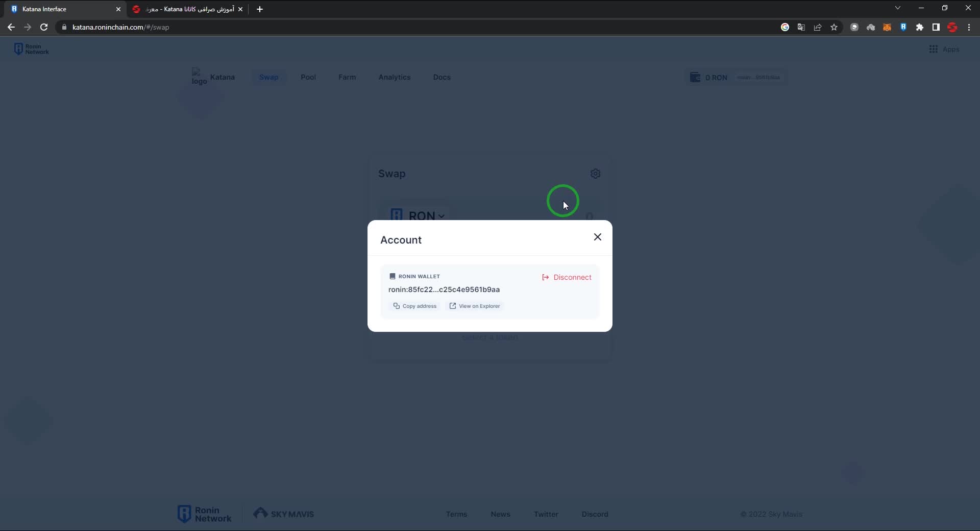980x531 pixels.
Task: Click the wallet balance 0 RON icon
Action: [695, 77]
